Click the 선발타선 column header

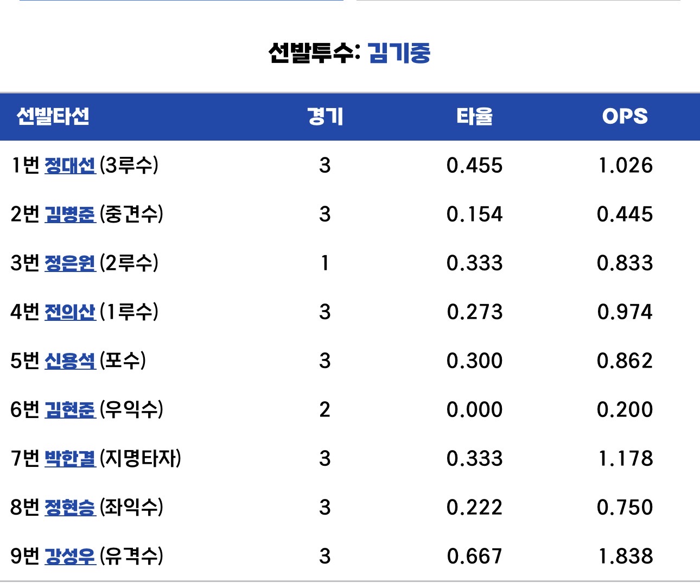pos(53,116)
